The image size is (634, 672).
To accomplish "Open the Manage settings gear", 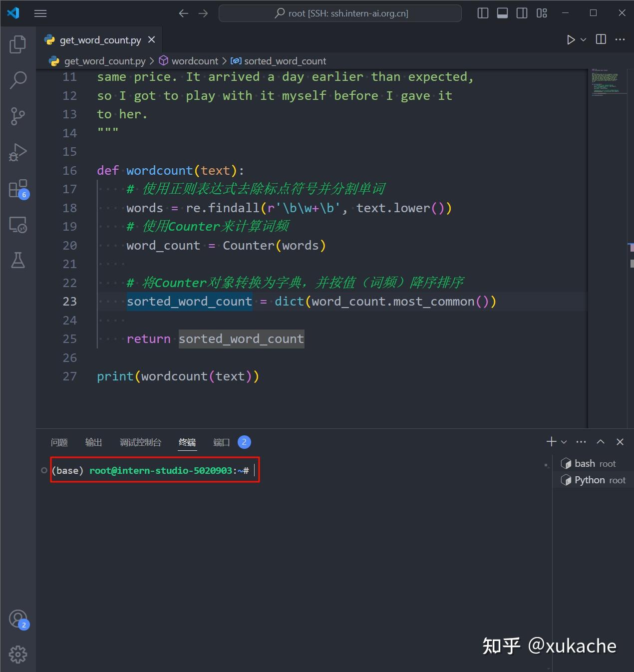I will pos(18,655).
